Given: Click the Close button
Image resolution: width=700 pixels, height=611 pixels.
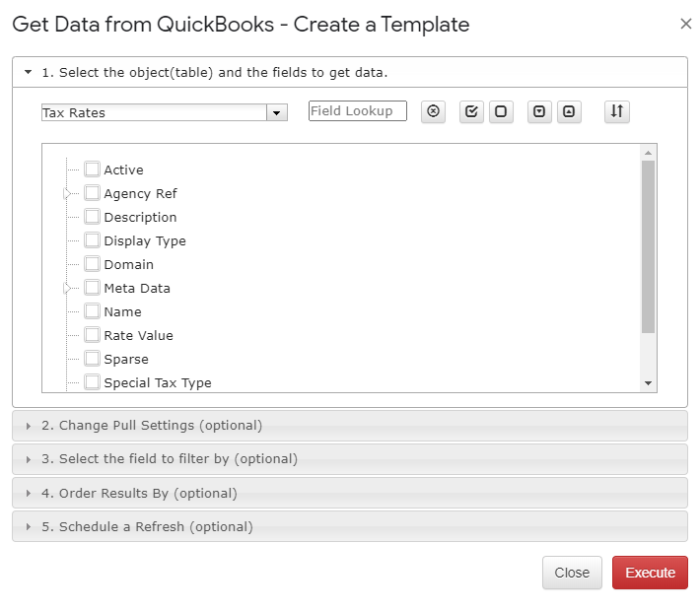Looking at the screenshot, I should tap(572, 573).
